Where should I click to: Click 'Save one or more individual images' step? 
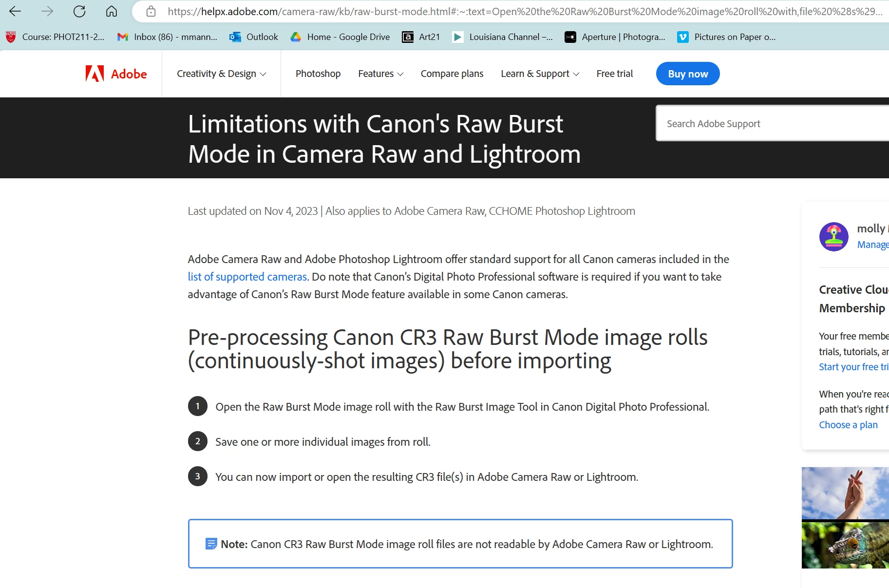(323, 442)
